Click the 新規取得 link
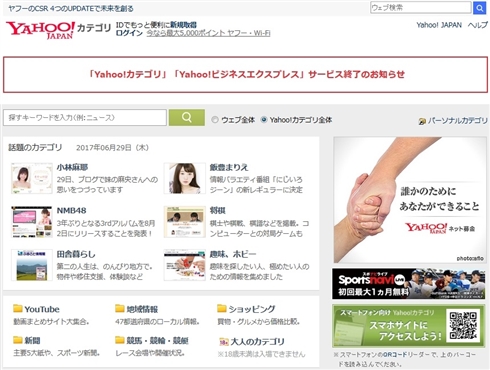The image size is (490, 370). coord(183,25)
